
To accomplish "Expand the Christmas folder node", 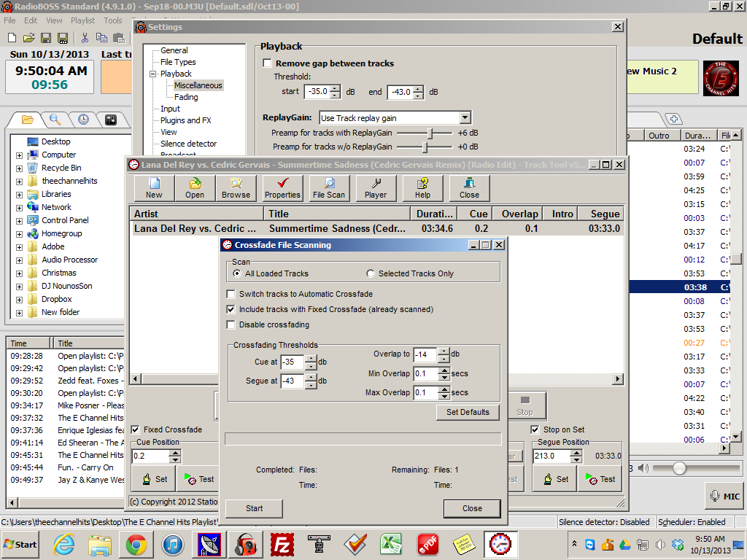I will tap(20, 273).
